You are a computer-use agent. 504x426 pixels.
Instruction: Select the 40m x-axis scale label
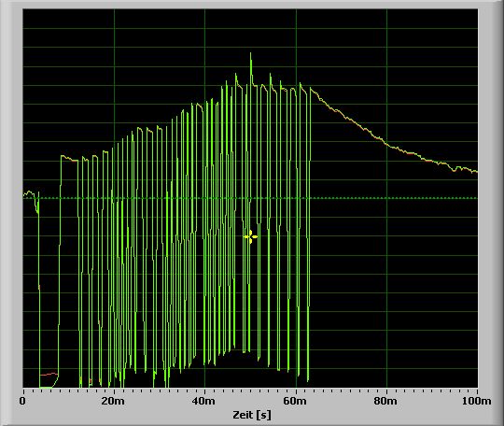[x=204, y=401]
